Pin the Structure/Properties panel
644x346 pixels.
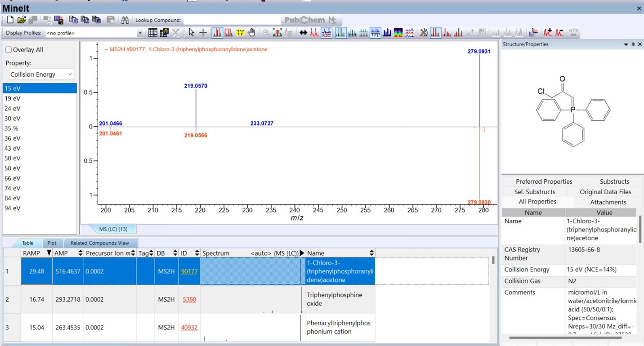tap(633, 44)
